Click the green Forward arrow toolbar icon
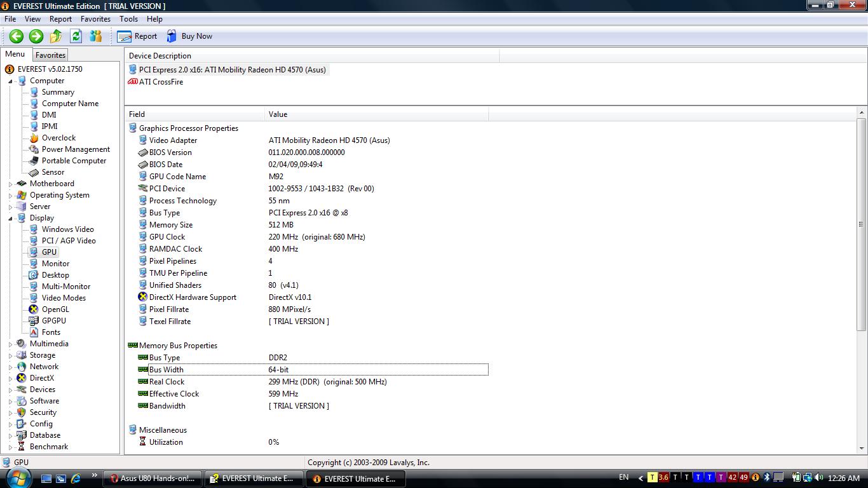Image resolution: width=868 pixels, height=488 pixels. click(36, 36)
